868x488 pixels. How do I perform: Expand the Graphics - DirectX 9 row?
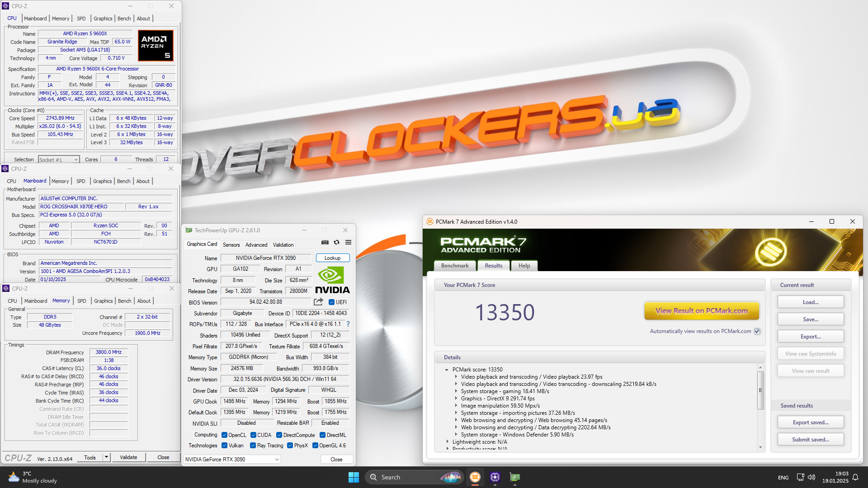point(456,399)
